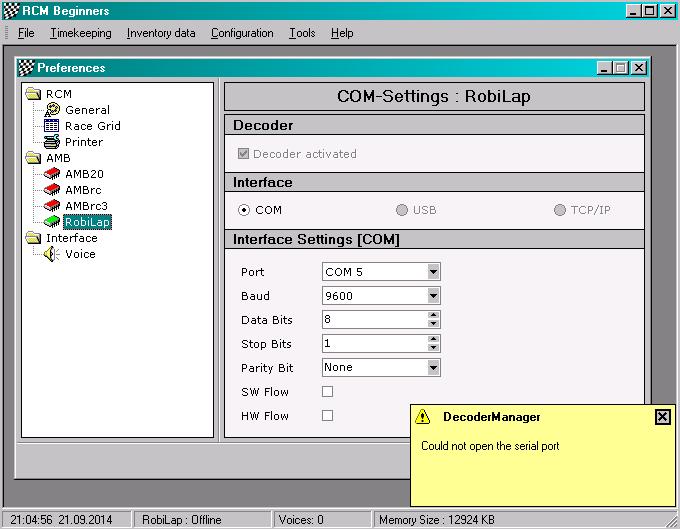Select the Race Grid grid icon

point(52,126)
